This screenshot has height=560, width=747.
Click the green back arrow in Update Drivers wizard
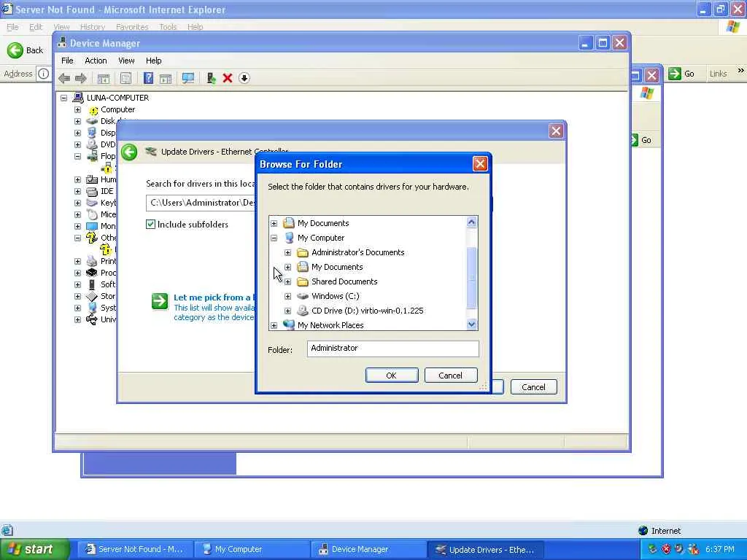[129, 152]
